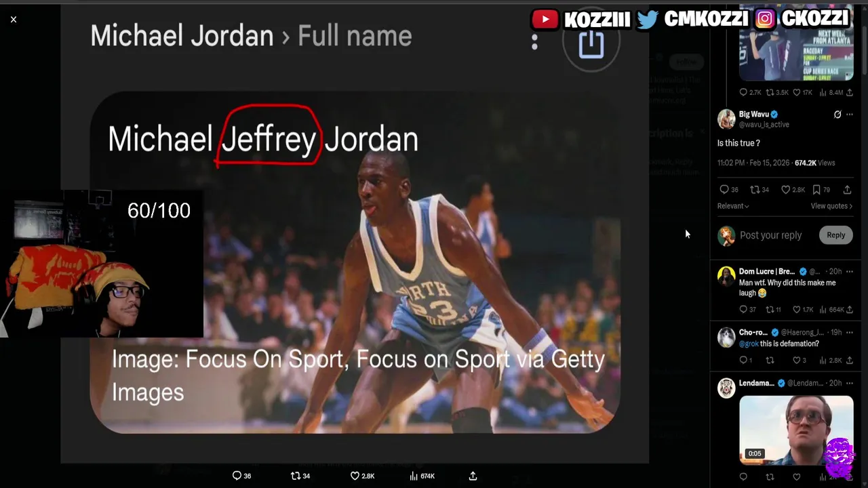View analytics under the image, 674K views
This screenshot has width=868, height=488.
coord(422,476)
